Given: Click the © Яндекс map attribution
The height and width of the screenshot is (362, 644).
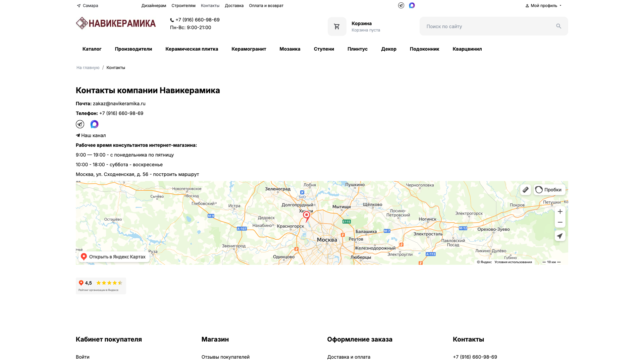Looking at the screenshot, I should click(x=484, y=262).
